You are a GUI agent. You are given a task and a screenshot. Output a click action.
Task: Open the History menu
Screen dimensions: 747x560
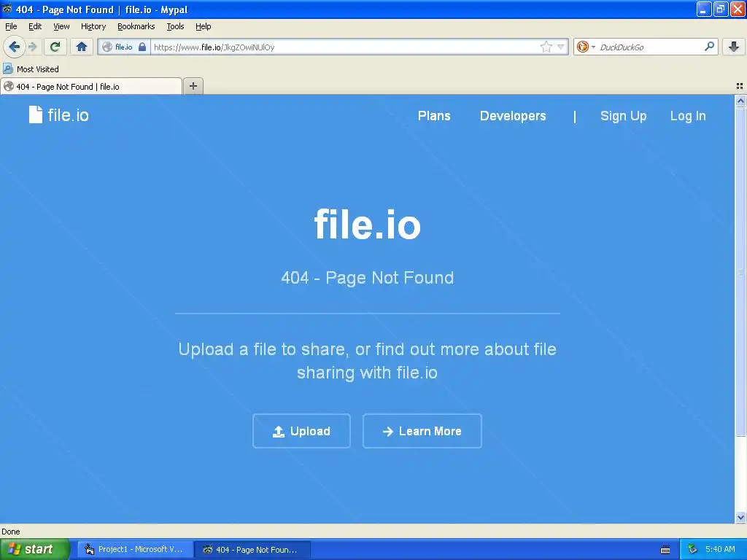tap(93, 26)
